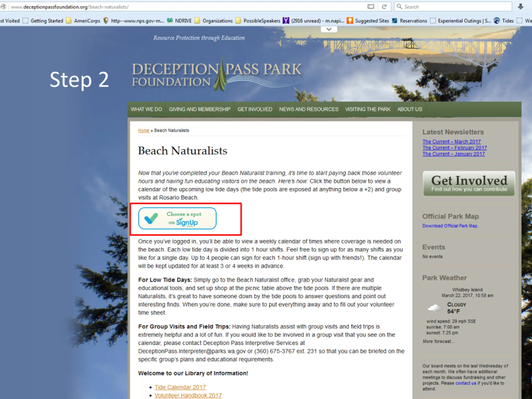Open the WHAT WE DO menu
This screenshot has height=399, width=532.
(146, 109)
